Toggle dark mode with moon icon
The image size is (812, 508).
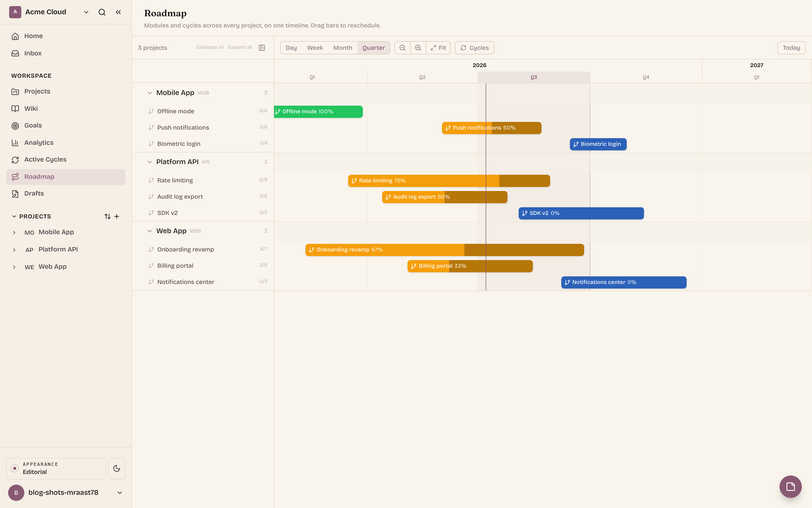click(117, 468)
